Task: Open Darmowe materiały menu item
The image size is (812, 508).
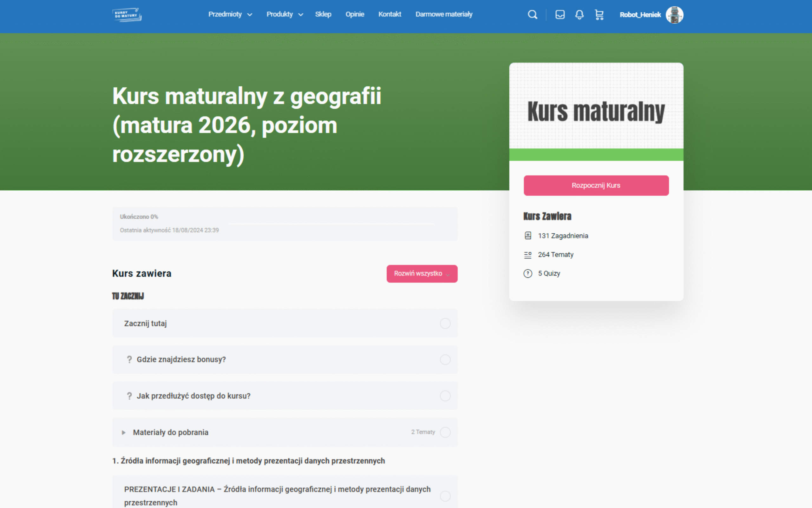Action: tap(444, 14)
